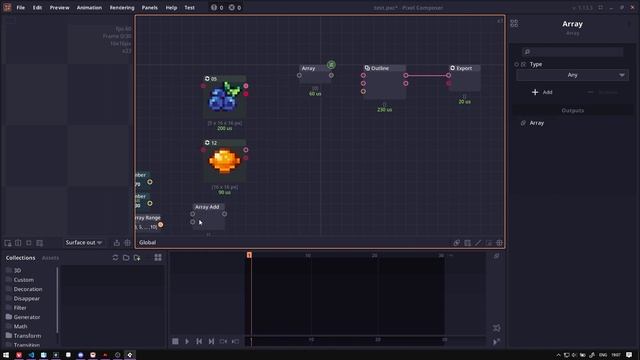Click the first notification counter icon

(213, 7)
